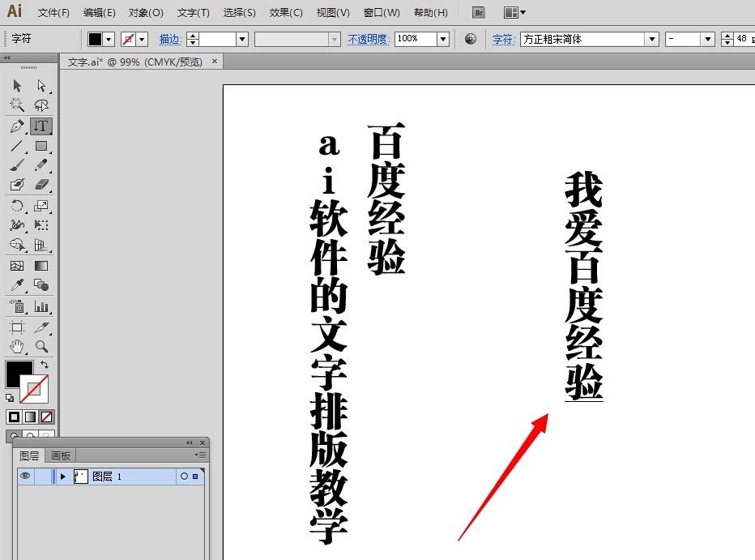Select the Zoom tool
755x560 pixels.
(x=41, y=347)
